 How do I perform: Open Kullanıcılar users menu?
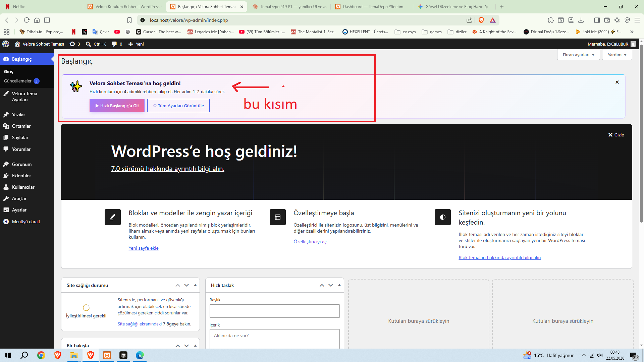pos(27,187)
